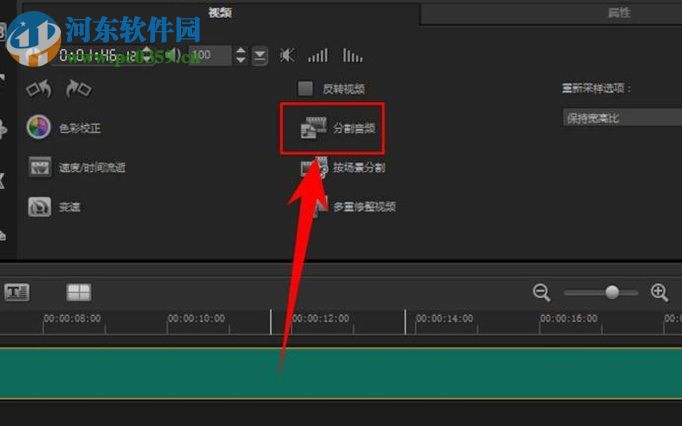This screenshot has height=426, width=682.
Task: Open the subtitle editor T icon
Action: [x=17, y=292]
